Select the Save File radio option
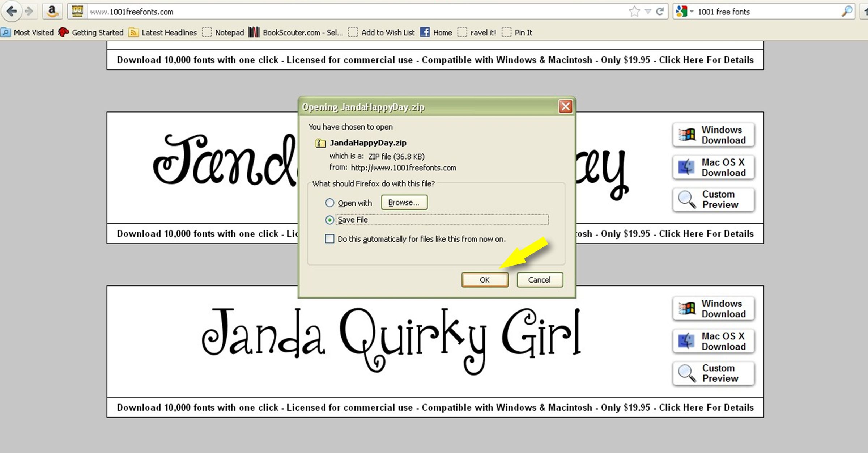 (x=329, y=220)
